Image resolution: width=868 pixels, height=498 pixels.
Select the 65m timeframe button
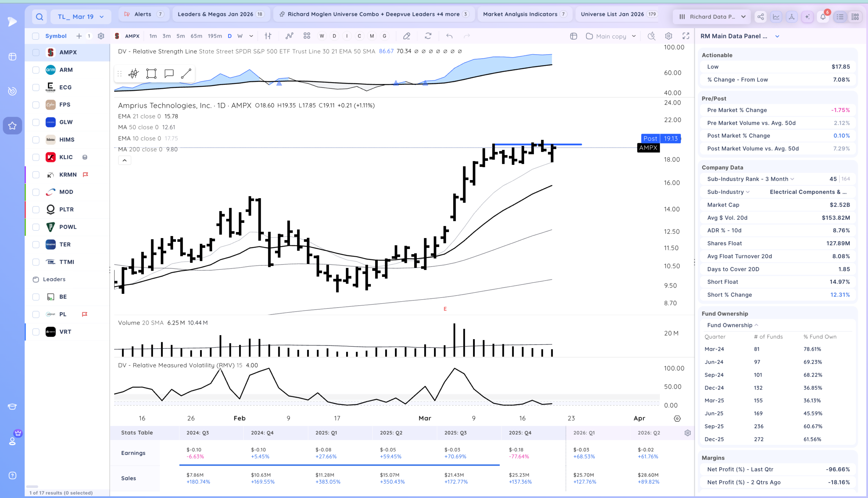196,36
